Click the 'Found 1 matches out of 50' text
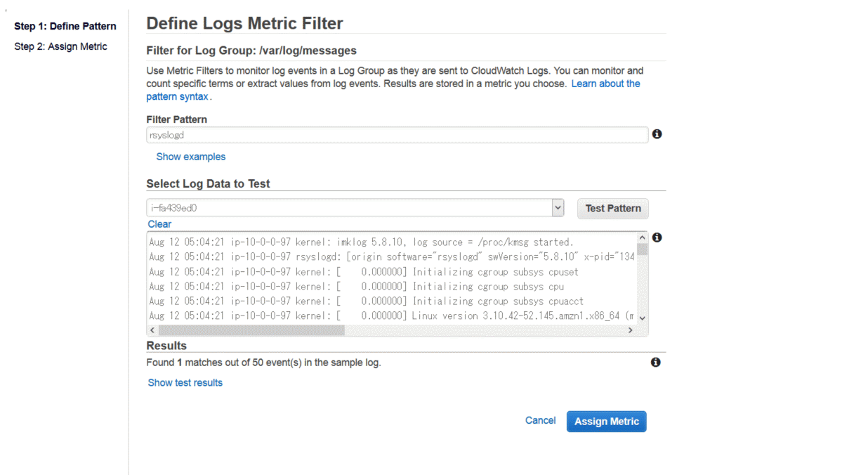The width and height of the screenshot is (868, 475). pos(263,363)
